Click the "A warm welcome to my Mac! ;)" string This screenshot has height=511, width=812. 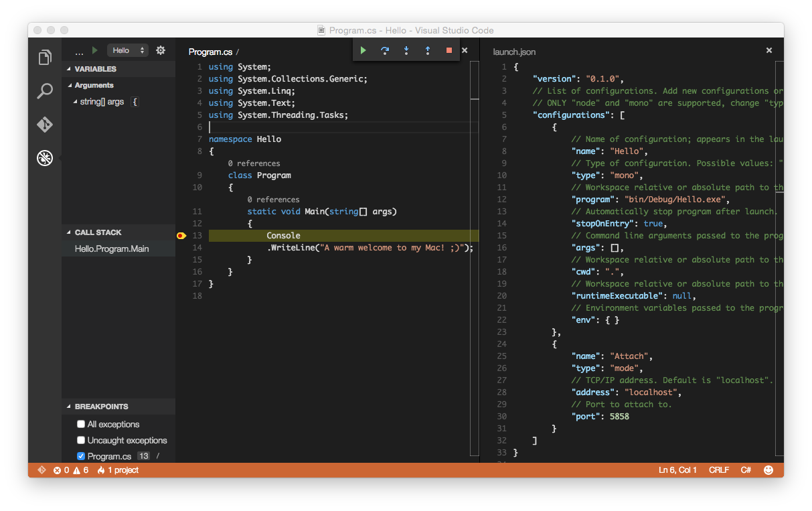[x=392, y=248]
